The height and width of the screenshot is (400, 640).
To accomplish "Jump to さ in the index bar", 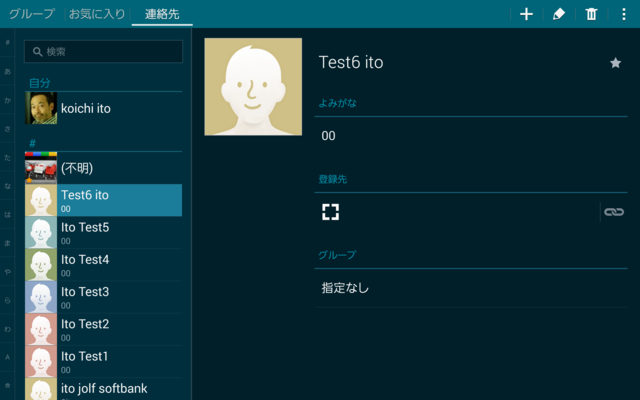I will 7,129.
